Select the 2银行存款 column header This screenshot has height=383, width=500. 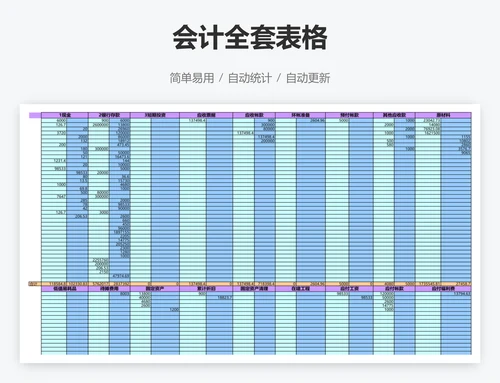[x=109, y=115]
